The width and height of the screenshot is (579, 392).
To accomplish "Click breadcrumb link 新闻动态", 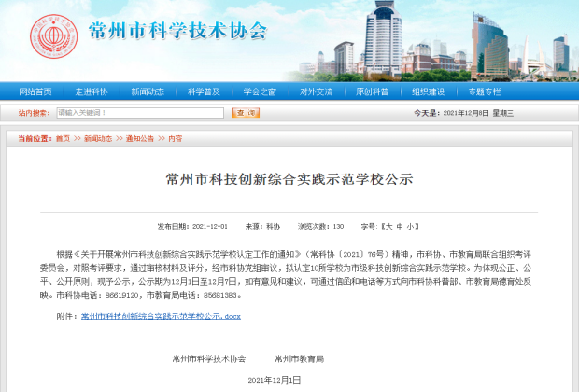I will click(98, 139).
